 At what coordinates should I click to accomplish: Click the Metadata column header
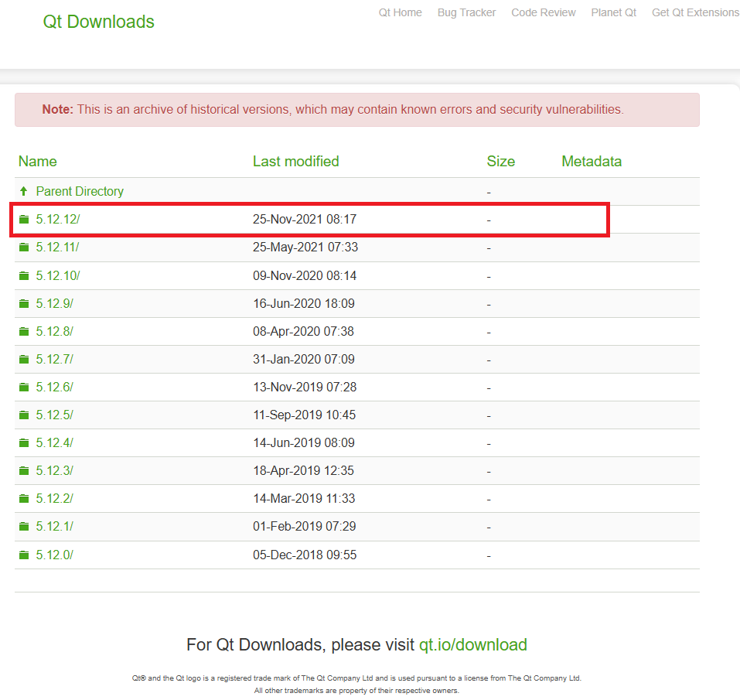pos(592,162)
